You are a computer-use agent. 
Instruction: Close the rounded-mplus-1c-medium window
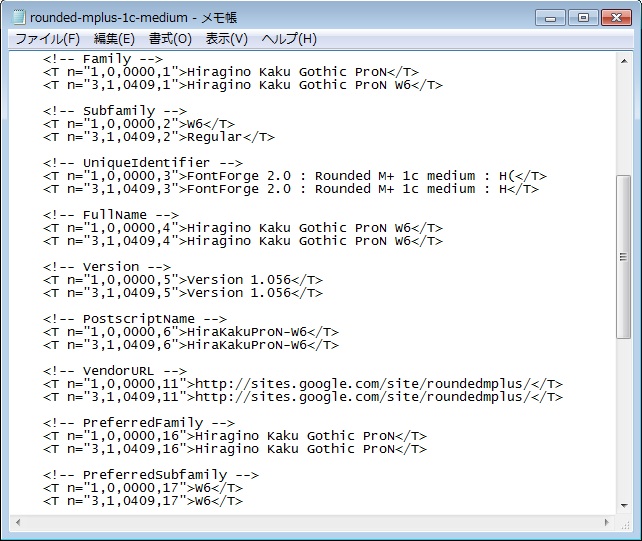point(616,18)
